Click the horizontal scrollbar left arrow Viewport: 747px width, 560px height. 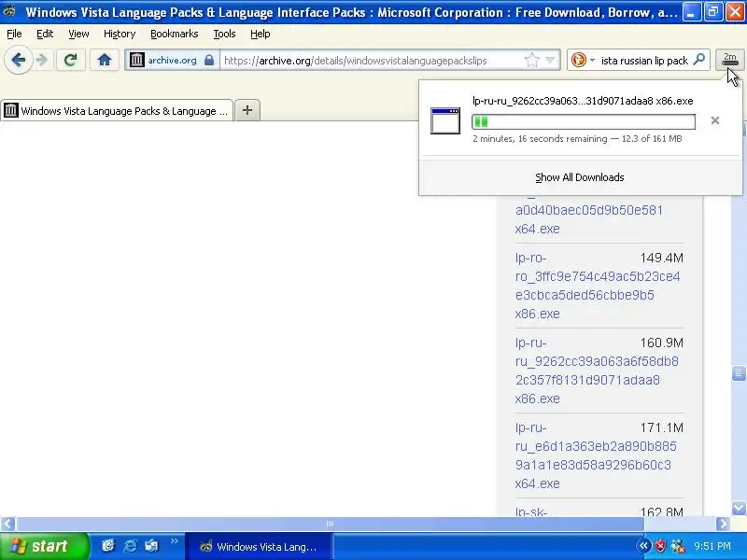pyautogui.click(x=7, y=524)
